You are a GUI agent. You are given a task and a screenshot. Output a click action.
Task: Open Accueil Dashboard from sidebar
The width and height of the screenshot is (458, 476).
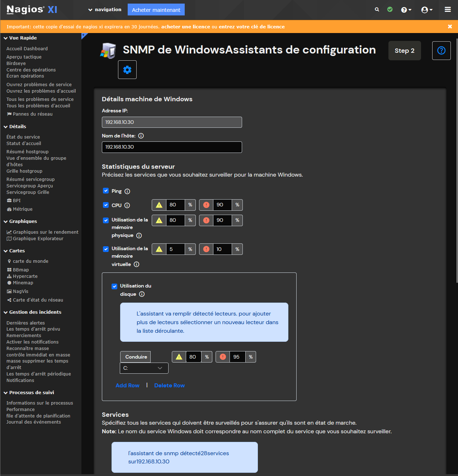point(27,49)
